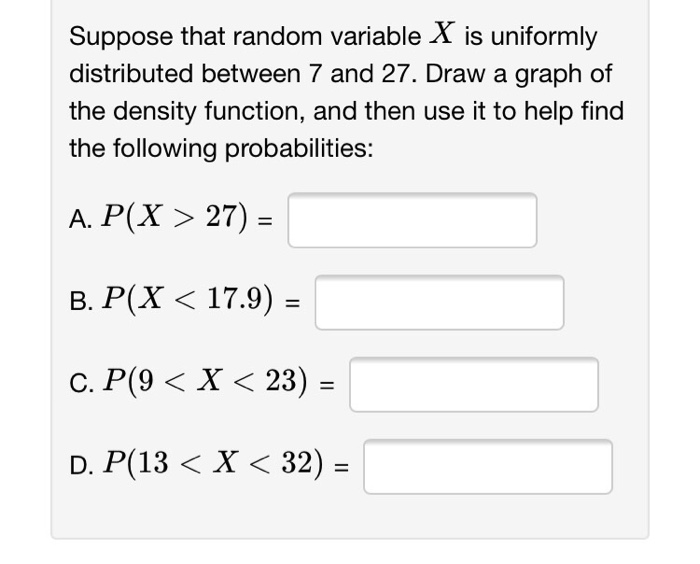
Task: Click the part label 'D.'
Action: (x=82, y=466)
